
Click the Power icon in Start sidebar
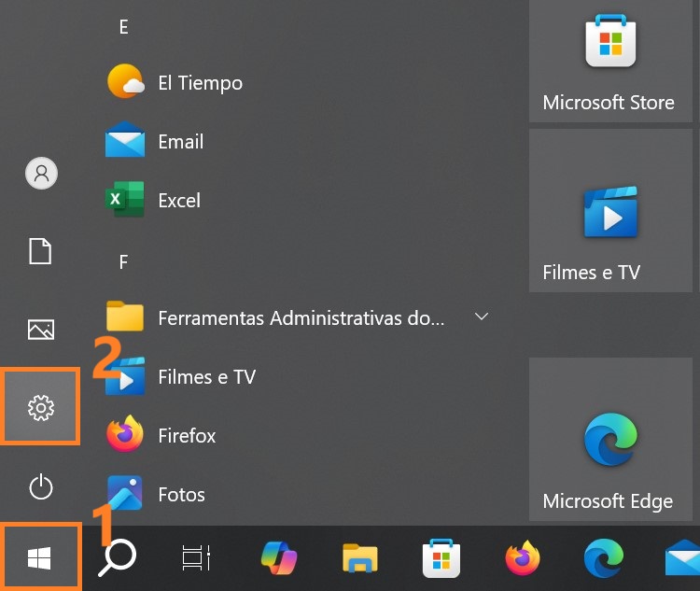tap(41, 486)
